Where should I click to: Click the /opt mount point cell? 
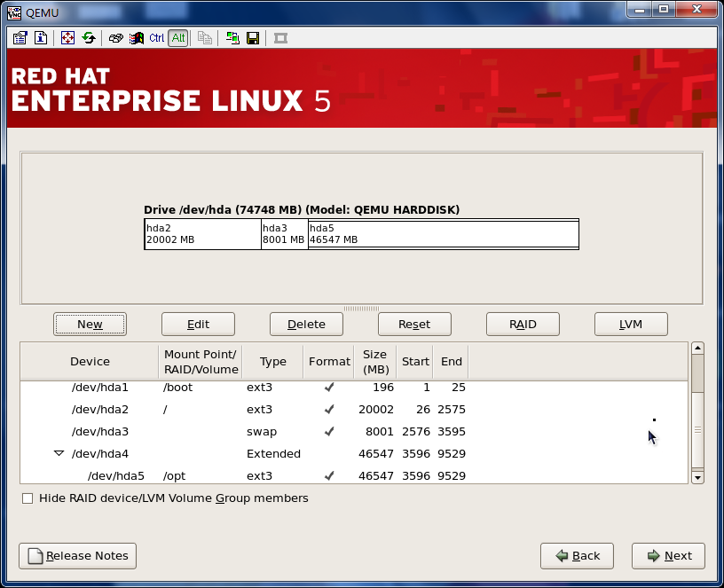(x=174, y=476)
